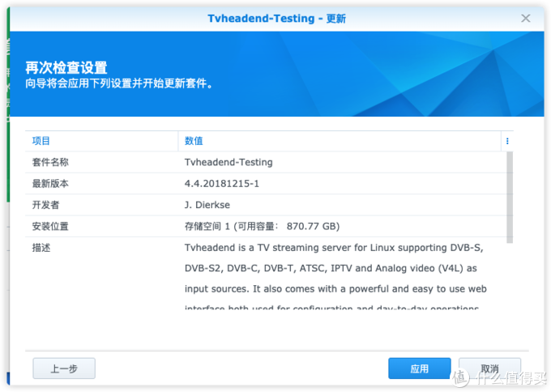
Task: Open the column options three-dot menu
Action: pyautogui.click(x=507, y=141)
